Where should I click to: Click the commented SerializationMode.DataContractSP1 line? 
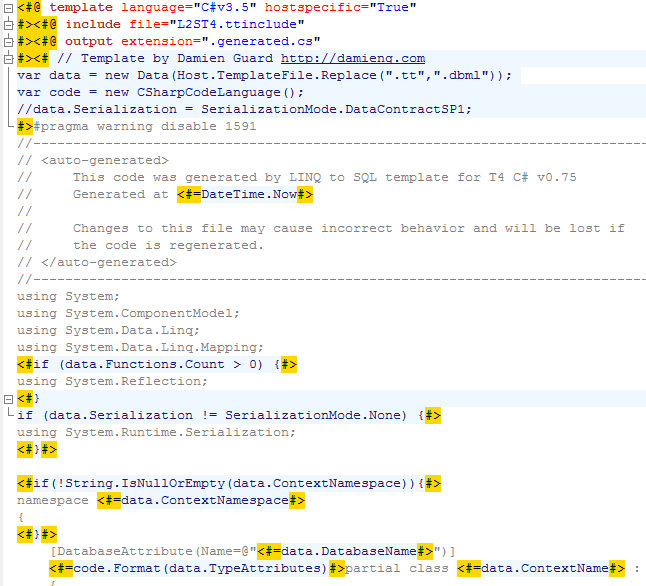[x=244, y=109]
